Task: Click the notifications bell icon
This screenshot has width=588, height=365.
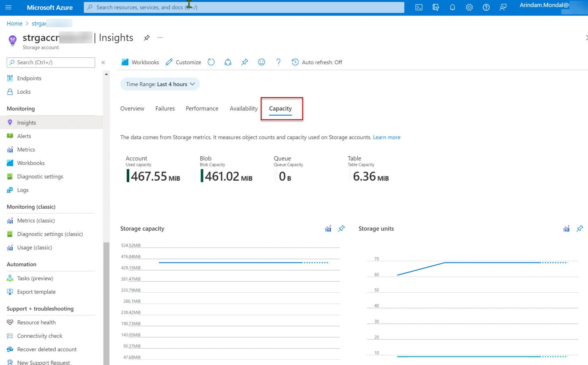Action: 452,7
